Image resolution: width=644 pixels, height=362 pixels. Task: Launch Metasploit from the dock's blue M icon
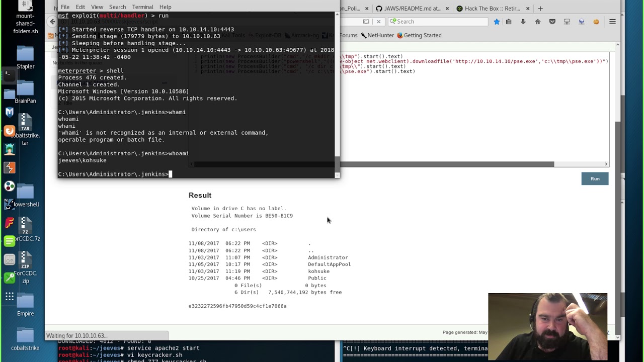9,112
